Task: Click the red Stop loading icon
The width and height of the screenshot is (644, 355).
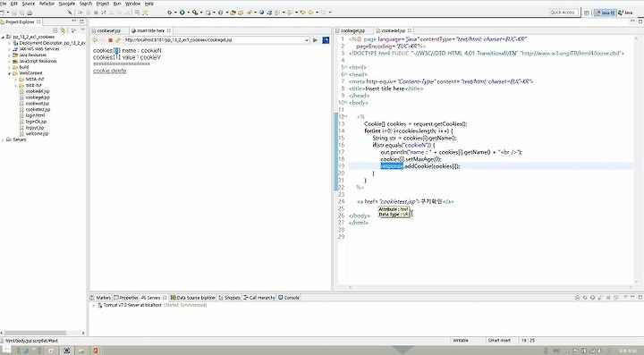Action: click(110, 40)
